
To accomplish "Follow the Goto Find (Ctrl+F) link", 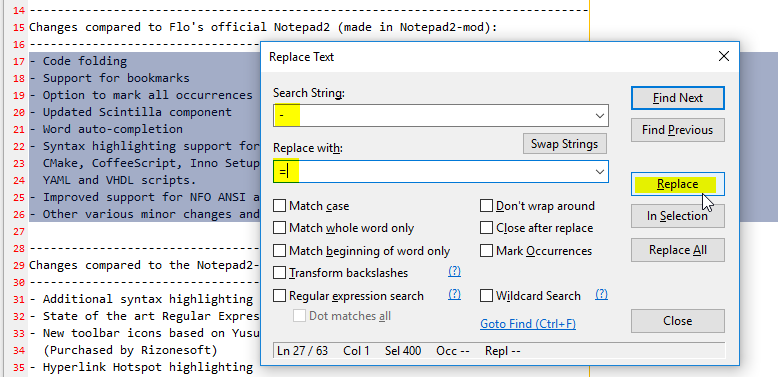I will click(528, 324).
